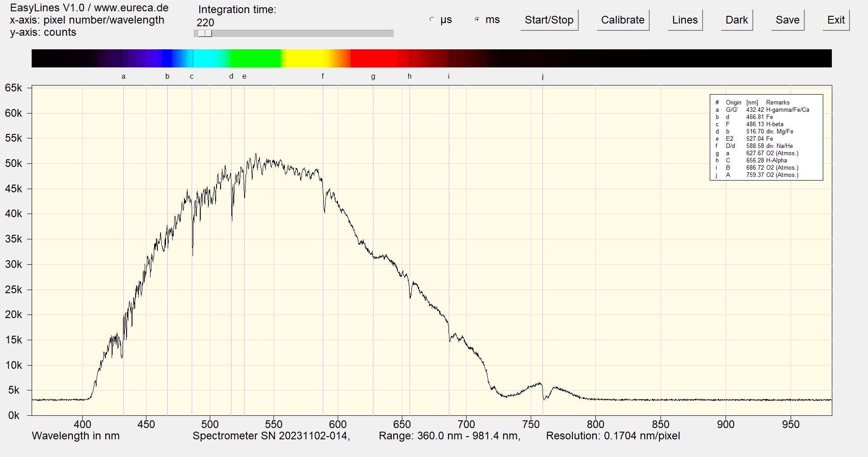Viewport: 868px width, 457px height.
Task: Click legend row 759.37 O2 (Atmos.)
Action: 757,175
